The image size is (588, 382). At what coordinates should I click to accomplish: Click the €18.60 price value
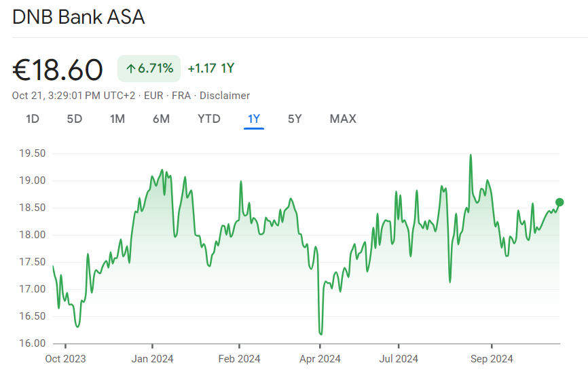(58, 70)
